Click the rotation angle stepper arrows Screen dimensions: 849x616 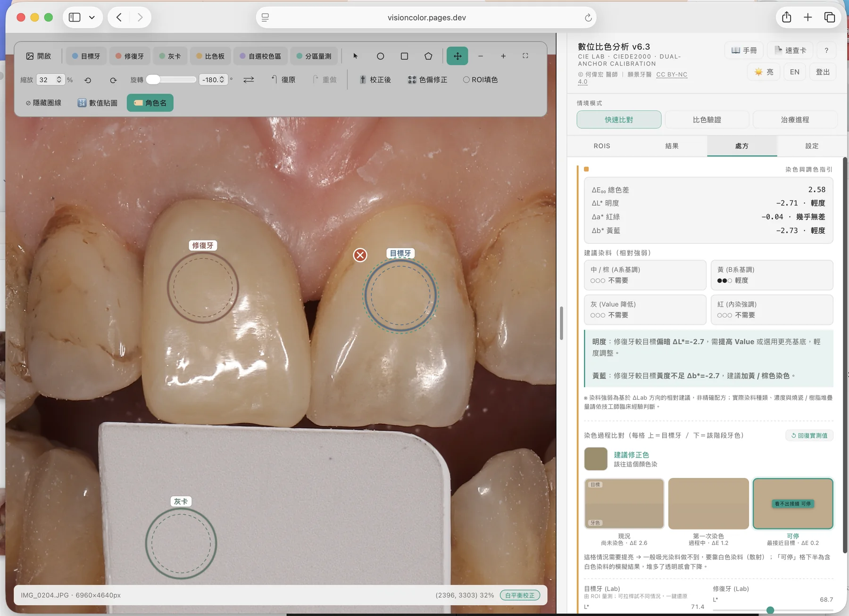[222, 80]
